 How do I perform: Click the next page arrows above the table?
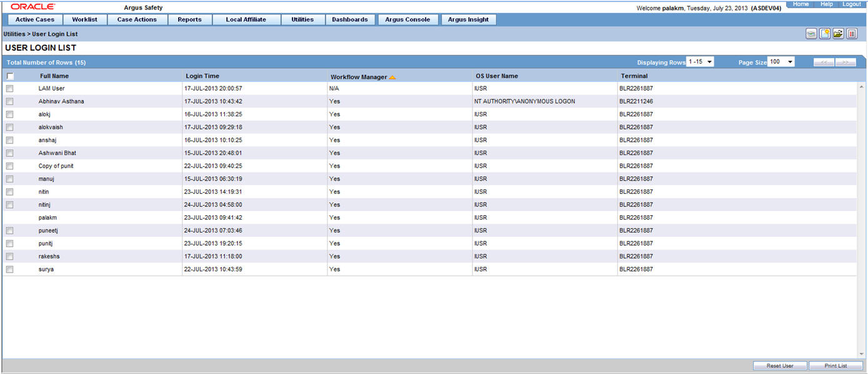[846, 62]
